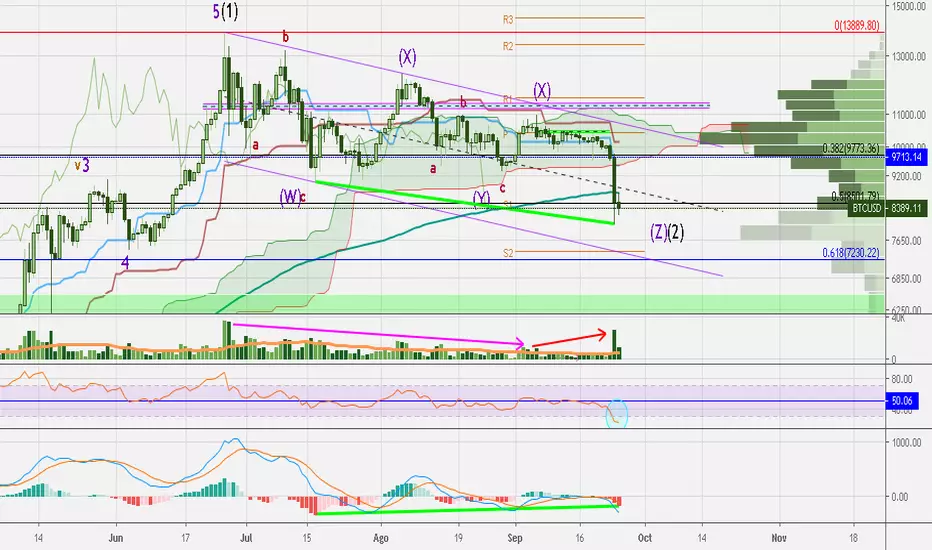The height and width of the screenshot is (550, 932).
Task: Click 6850.00 on the price axis
Action: pos(908,278)
